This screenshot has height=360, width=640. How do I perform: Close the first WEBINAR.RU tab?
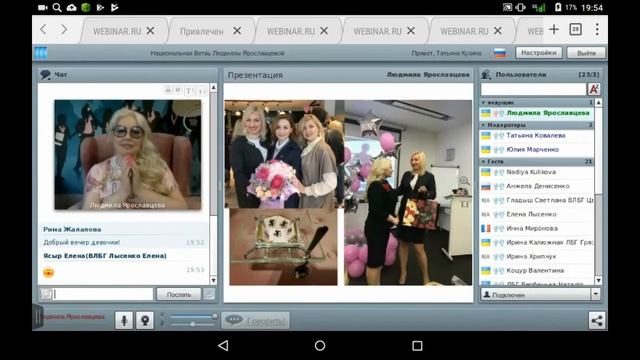(150, 31)
